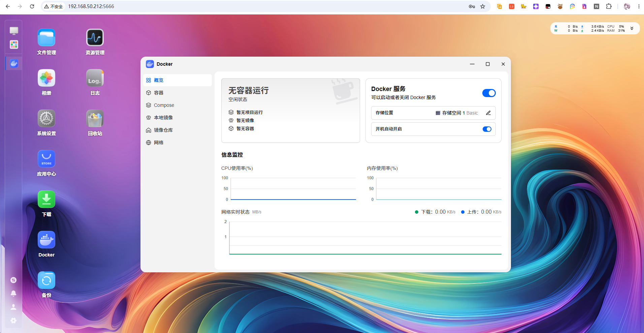Viewport: 644px width, 333px height.
Task: Open the user account icon in the dock
Action: pos(13,307)
